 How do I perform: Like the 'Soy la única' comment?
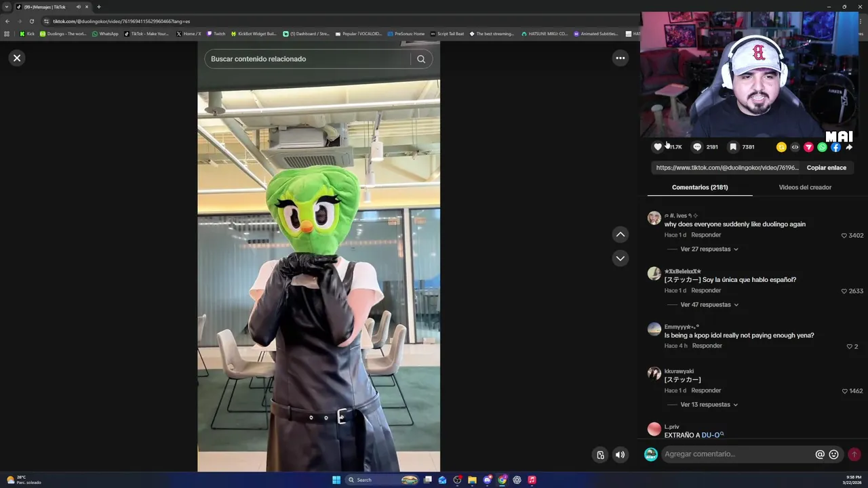pyautogui.click(x=844, y=291)
